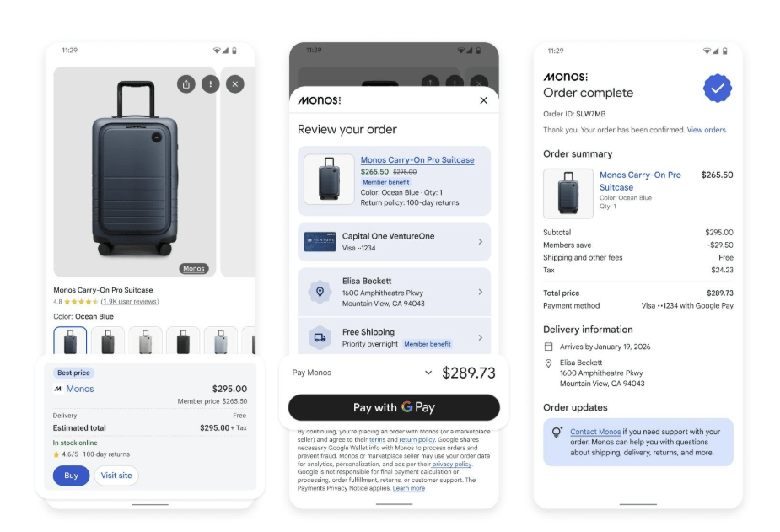Viewport: 780px width, 532px height.
Task: Expand the Capital One VentureOne payment row
Action: [x=394, y=242]
